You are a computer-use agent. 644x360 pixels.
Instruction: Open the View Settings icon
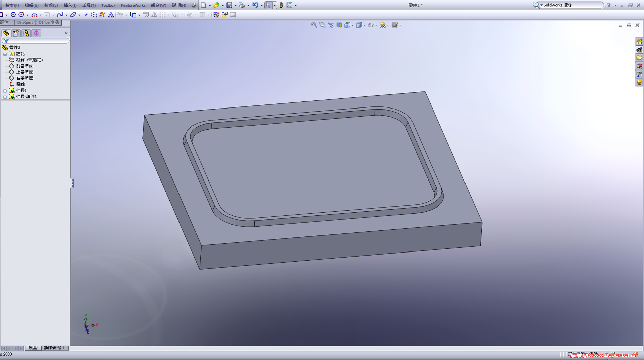[x=395, y=25]
